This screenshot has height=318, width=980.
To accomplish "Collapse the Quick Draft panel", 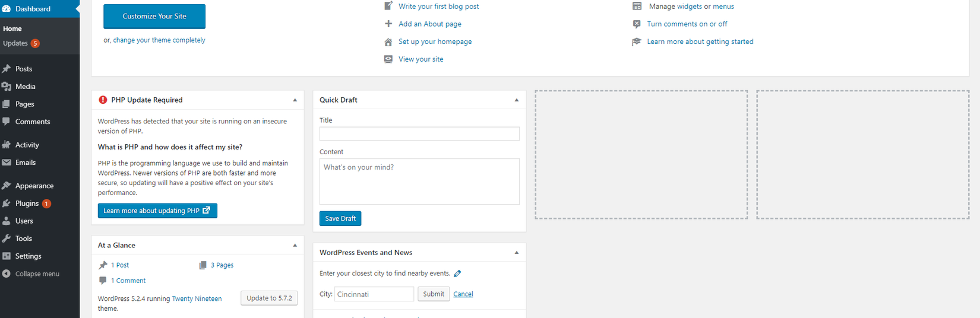I will 517,100.
